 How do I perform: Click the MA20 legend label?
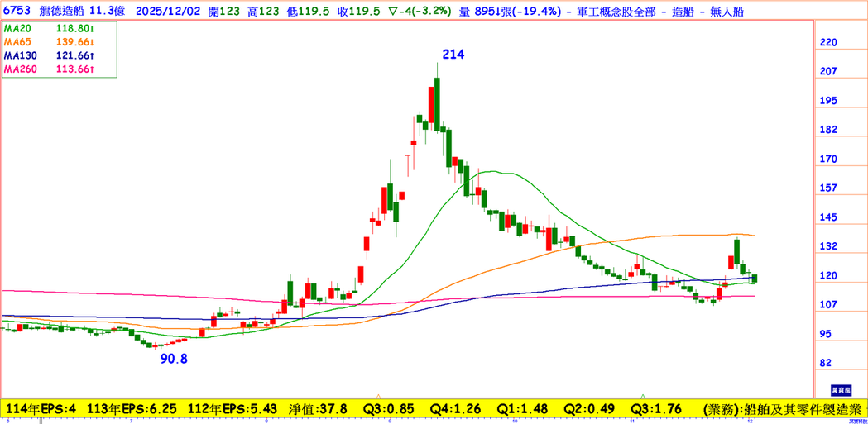19,28
